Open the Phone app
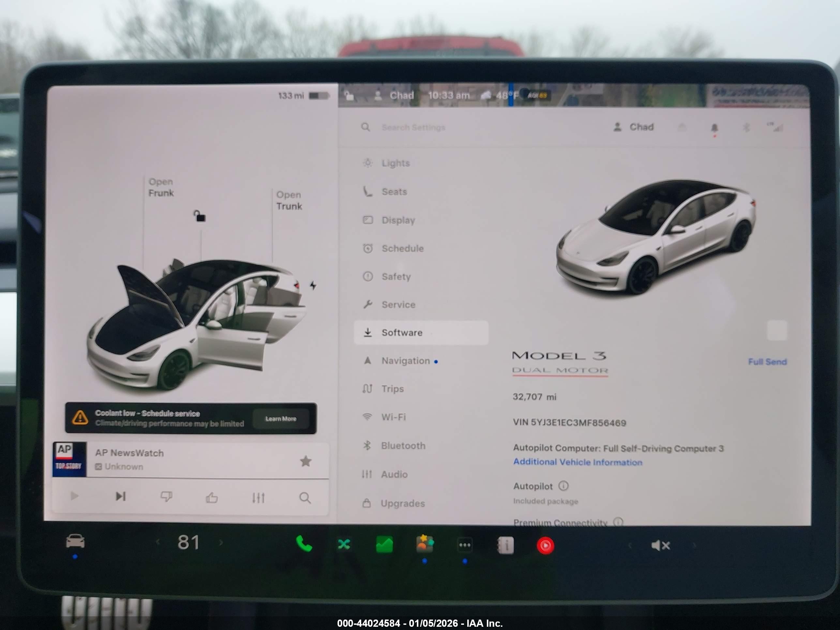 click(x=304, y=544)
